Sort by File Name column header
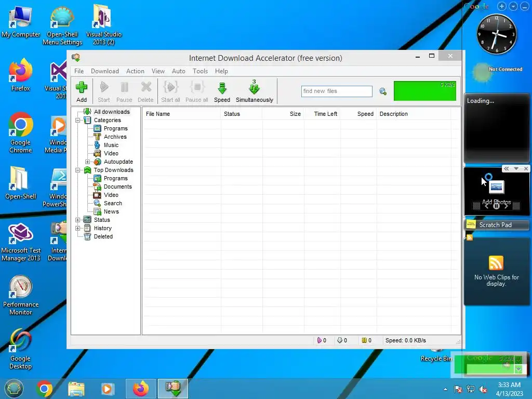This screenshot has height=399, width=532. 181,114
